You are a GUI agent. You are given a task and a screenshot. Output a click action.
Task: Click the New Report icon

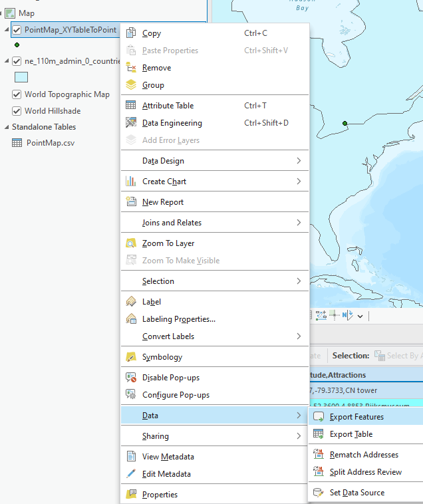pyautogui.click(x=131, y=202)
